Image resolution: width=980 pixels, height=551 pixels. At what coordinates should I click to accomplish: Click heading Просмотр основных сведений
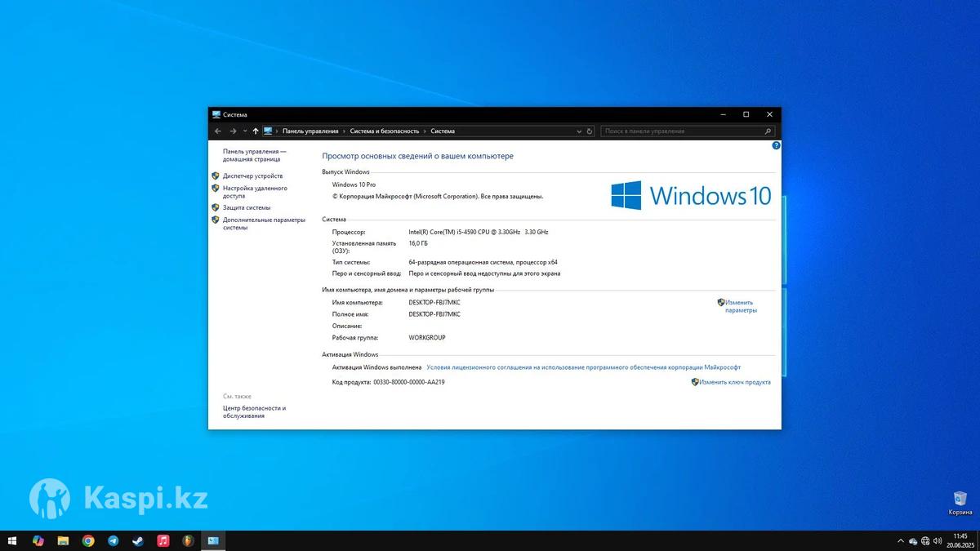[417, 156]
